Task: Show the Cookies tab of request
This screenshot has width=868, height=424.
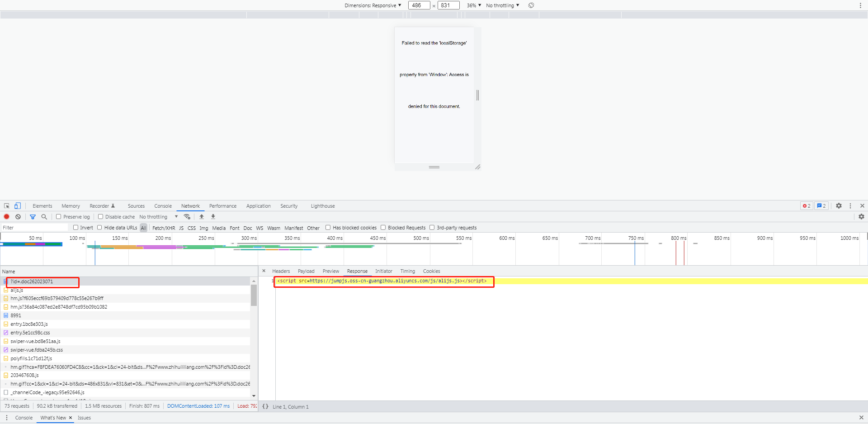Action: [432, 271]
